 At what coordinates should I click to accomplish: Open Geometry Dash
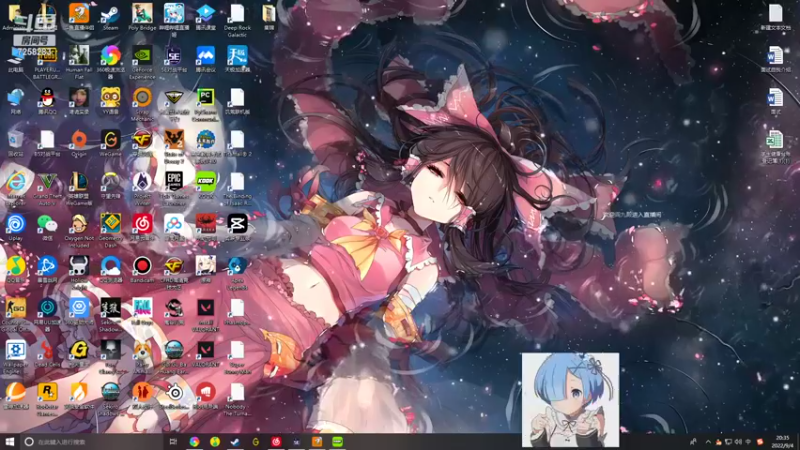[x=110, y=231]
